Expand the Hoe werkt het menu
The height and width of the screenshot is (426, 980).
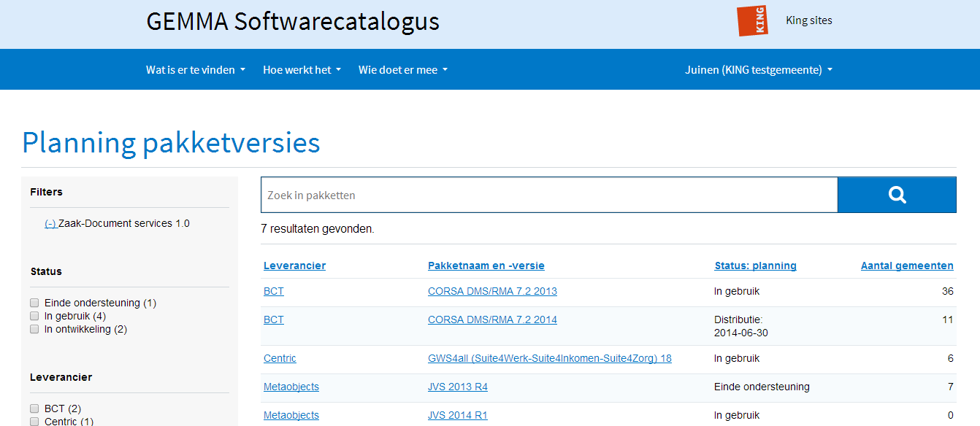[x=302, y=70]
